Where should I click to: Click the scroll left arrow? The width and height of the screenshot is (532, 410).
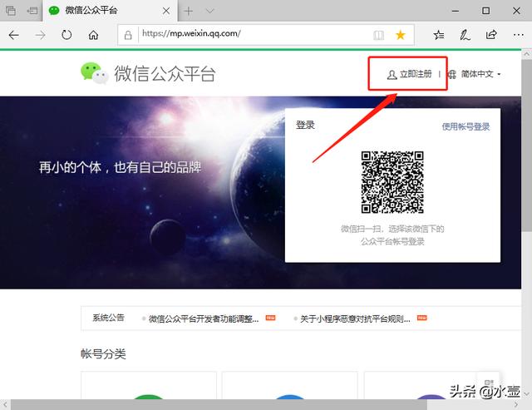[x=5, y=404]
